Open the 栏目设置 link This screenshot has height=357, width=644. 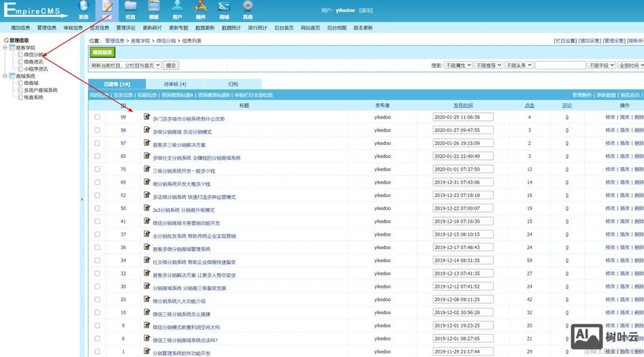click(565, 41)
